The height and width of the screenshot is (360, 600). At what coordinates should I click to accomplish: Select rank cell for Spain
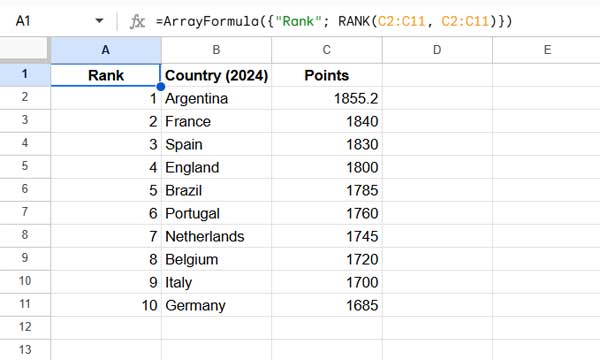tap(106, 144)
